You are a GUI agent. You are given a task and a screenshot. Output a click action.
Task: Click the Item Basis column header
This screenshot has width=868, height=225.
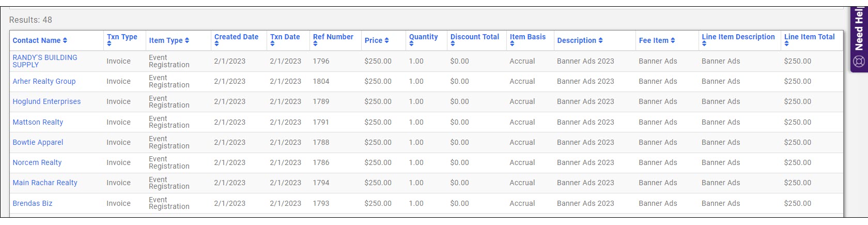(x=528, y=37)
